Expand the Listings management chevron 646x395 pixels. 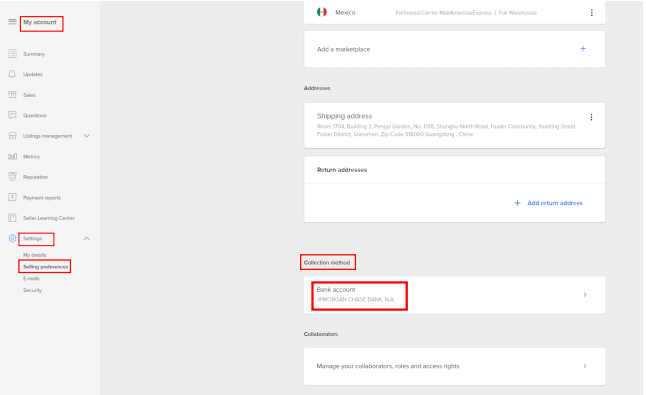87,136
